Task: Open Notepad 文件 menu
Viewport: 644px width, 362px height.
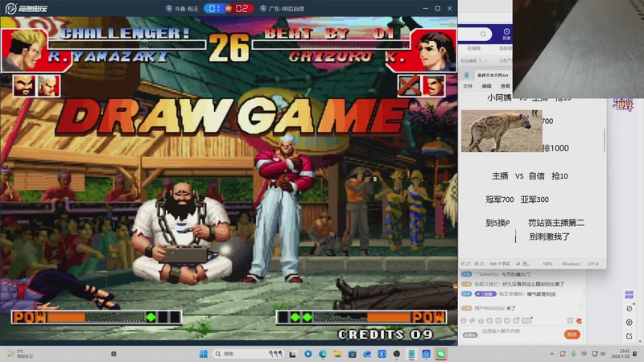Action: click(x=468, y=86)
